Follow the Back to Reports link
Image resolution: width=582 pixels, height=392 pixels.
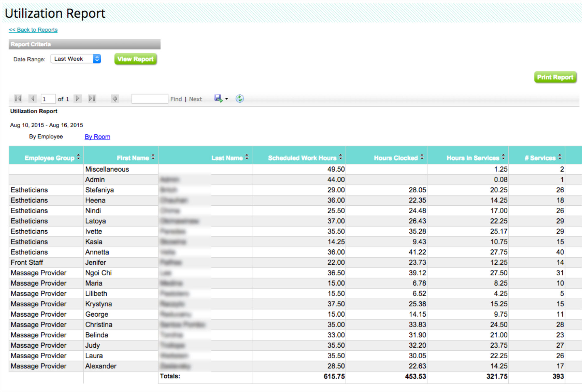(x=33, y=30)
